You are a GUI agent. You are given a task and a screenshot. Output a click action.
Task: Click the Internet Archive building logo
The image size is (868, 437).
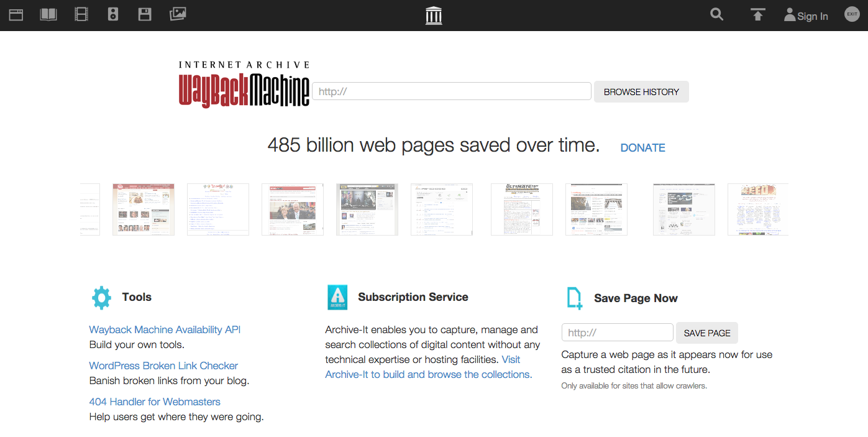coord(434,16)
